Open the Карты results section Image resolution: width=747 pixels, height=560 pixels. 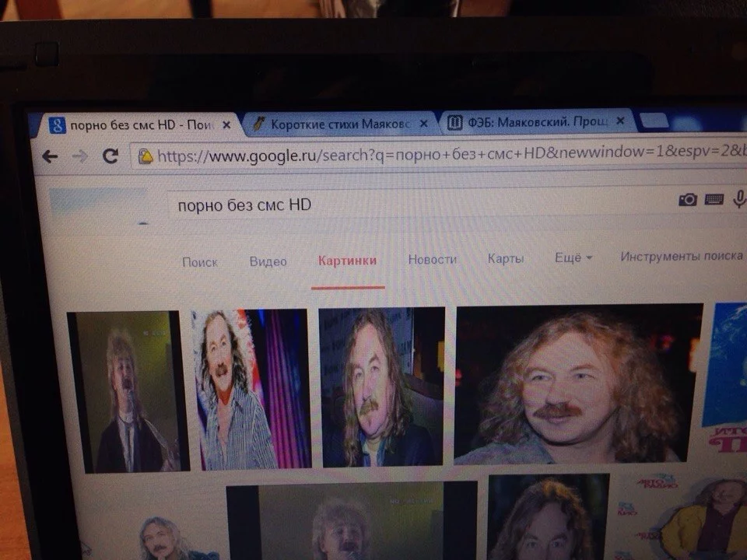(506, 258)
